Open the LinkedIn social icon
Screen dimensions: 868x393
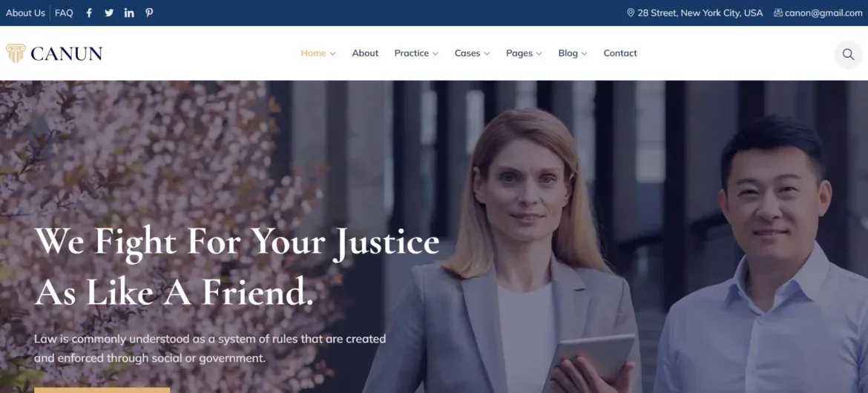point(129,13)
